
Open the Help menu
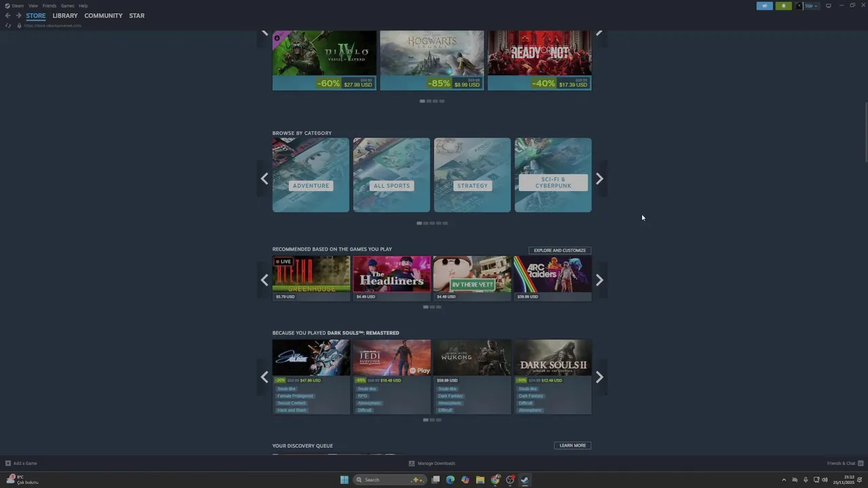tap(83, 5)
